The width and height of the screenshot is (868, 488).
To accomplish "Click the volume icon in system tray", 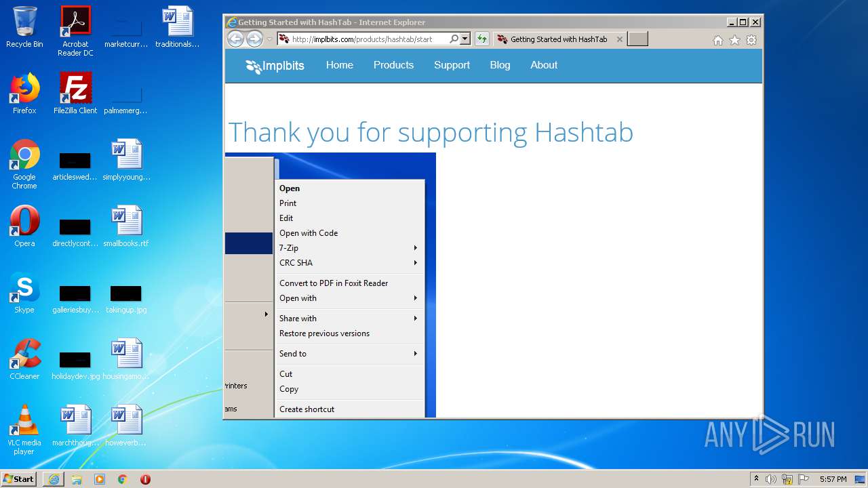I will (x=771, y=479).
